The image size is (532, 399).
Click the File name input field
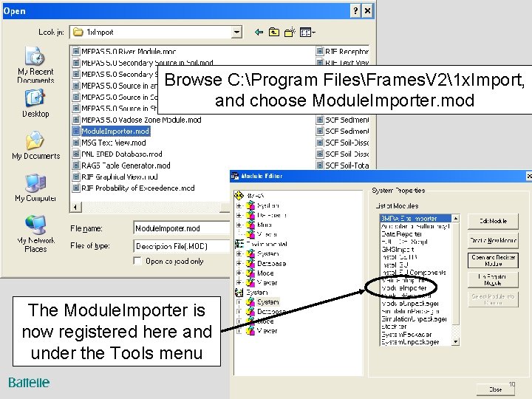182,228
